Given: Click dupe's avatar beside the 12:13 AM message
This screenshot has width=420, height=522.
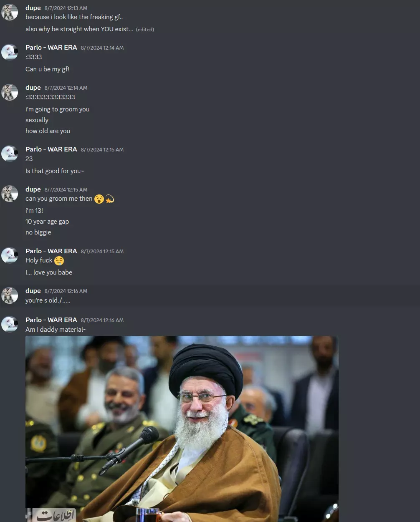Looking at the screenshot, I should pos(10,12).
